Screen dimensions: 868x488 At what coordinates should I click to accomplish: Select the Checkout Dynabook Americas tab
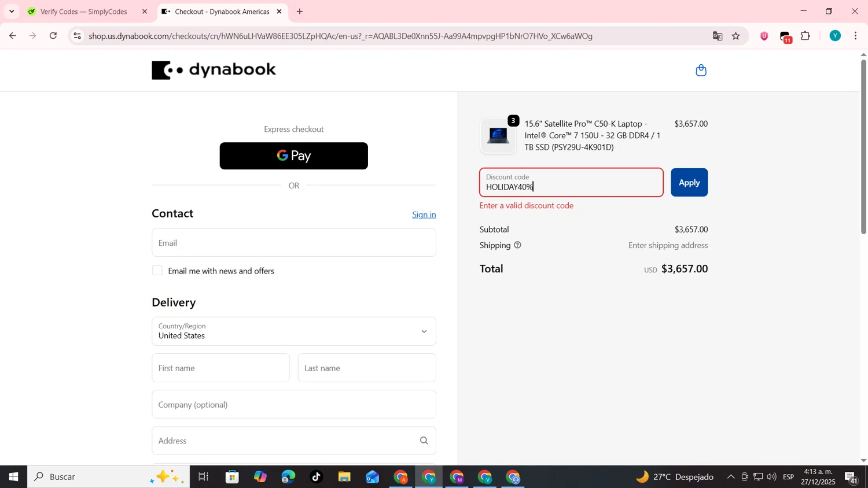coord(222,12)
